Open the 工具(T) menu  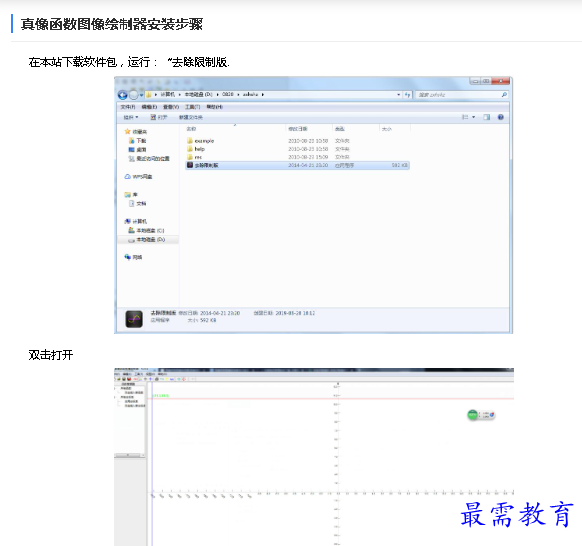[x=193, y=107]
